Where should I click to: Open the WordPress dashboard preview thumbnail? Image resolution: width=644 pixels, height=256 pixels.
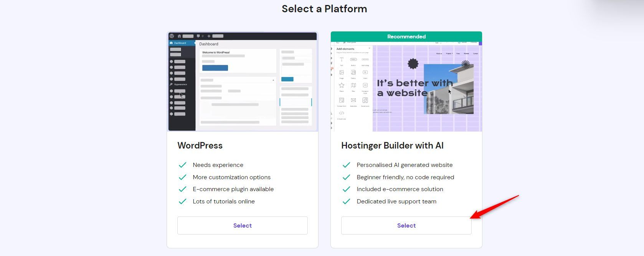pos(243,81)
